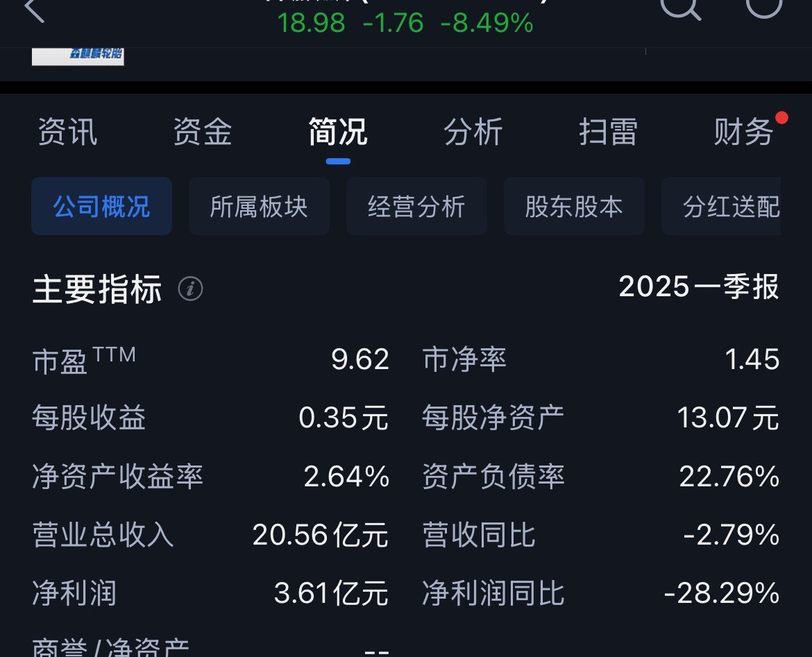Open the 经营分析 panel

416,205
